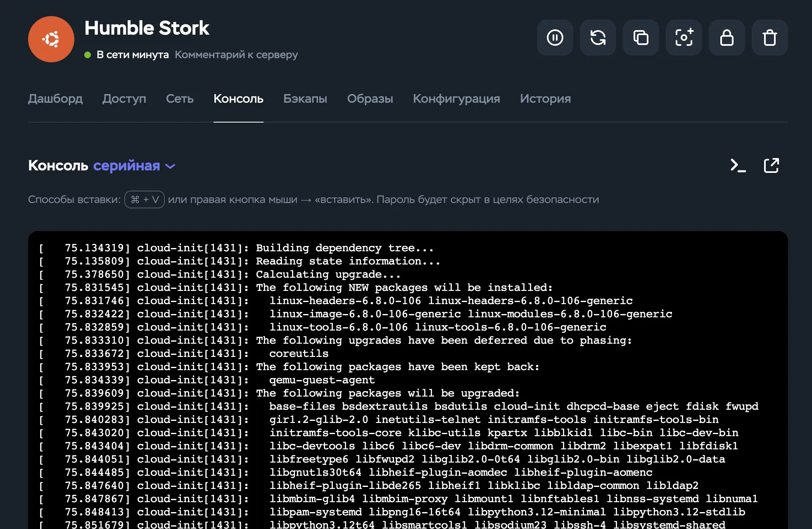Click Комментарий к серверу link
This screenshot has height=529, width=812.
coord(236,54)
